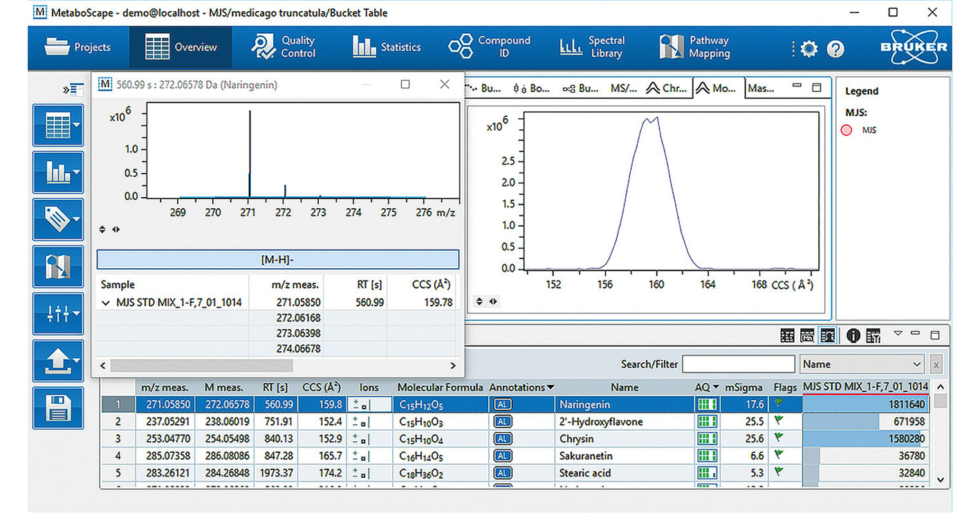Open the Statistics section

pyautogui.click(x=387, y=47)
